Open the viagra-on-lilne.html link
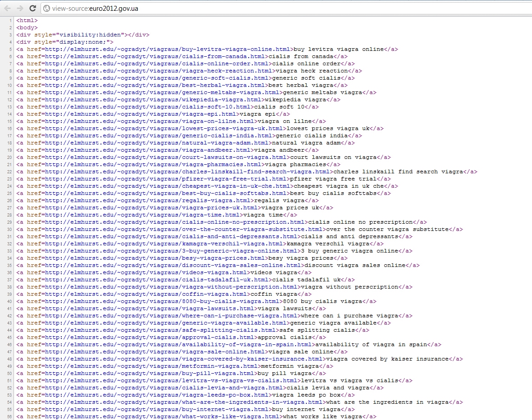Viewport: 532px width, 420px height. tap(149, 122)
